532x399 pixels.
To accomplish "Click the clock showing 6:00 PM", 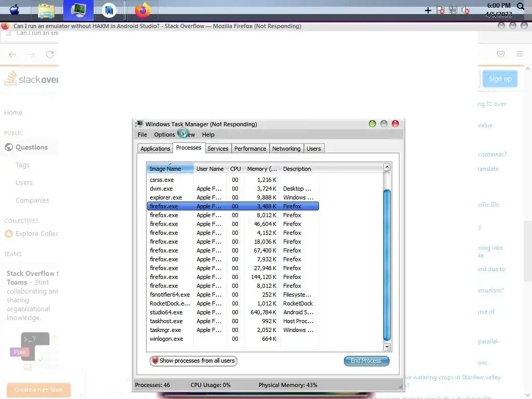I will (498, 5).
